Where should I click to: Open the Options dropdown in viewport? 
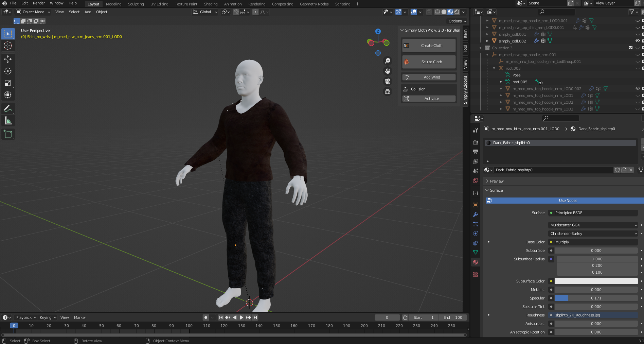[x=457, y=21]
